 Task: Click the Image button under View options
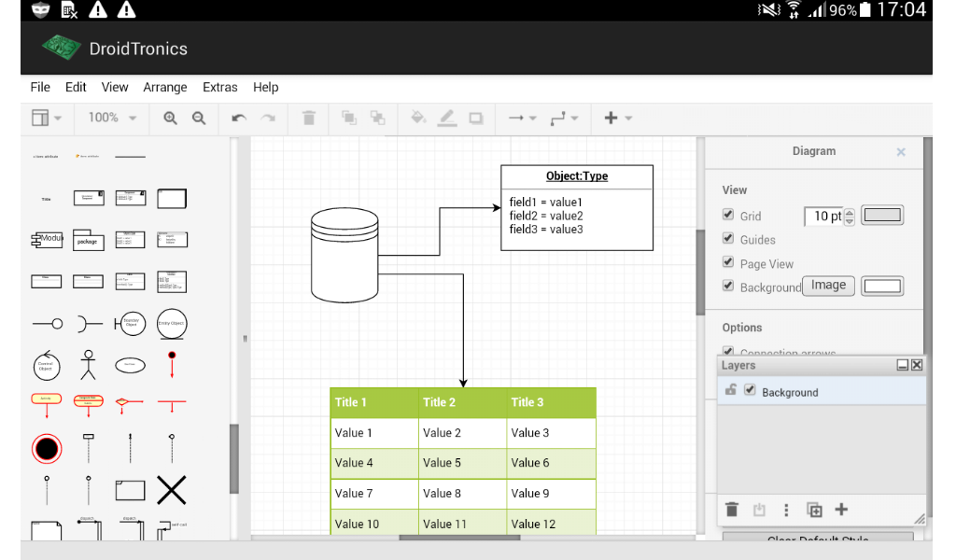(828, 286)
